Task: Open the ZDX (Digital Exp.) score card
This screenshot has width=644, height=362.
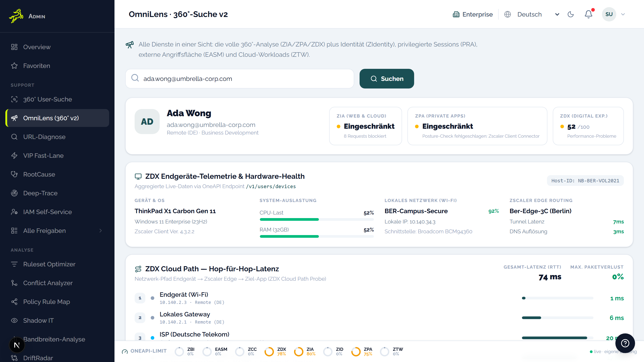Action: pos(588,126)
